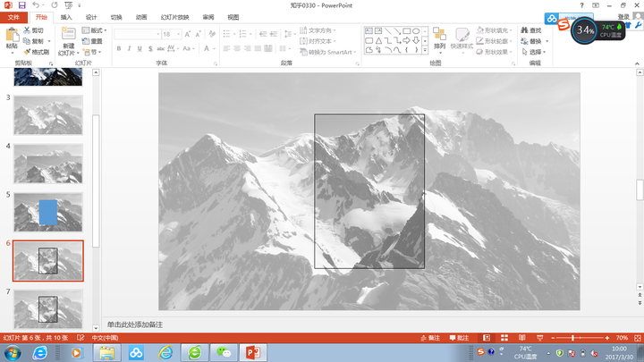This screenshot has height=362, width=644.
Task: Open the font size 18 dropdown
Action: tap(178, 34)
